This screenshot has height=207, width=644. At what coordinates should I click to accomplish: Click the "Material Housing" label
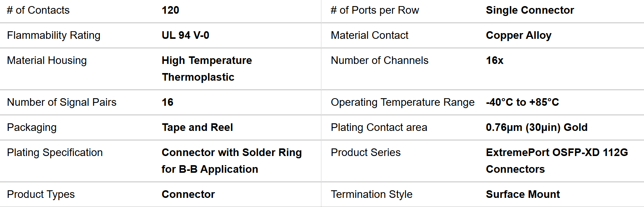pyautogui.click(x=47, y=61)
